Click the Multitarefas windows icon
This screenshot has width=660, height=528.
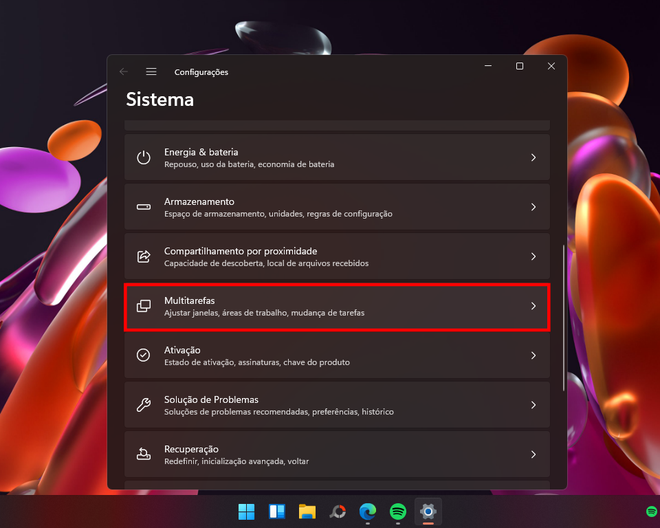click(x=144, y=306)
